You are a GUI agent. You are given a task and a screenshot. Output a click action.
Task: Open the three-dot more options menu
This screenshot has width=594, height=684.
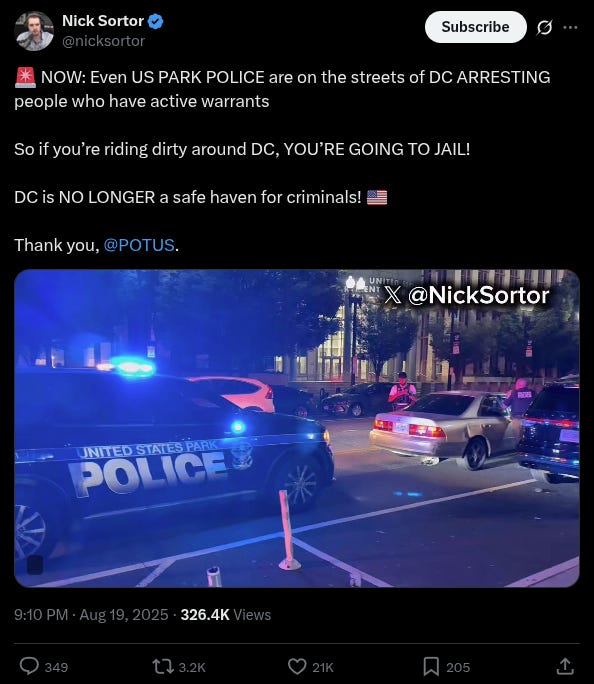coord(570,27)
